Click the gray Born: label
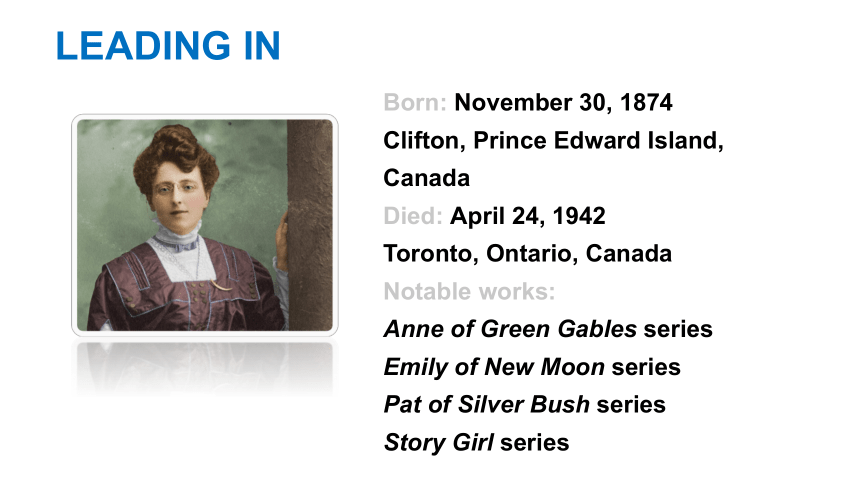The height and width of the screenshot is (484, 860). coord(415,103)
